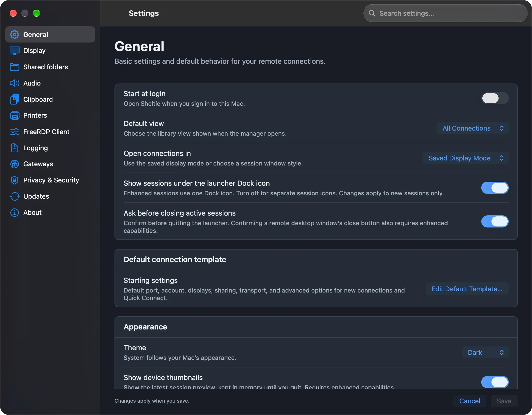Select FreeRDP Client label in sidebar

click(x=46, y=132)
